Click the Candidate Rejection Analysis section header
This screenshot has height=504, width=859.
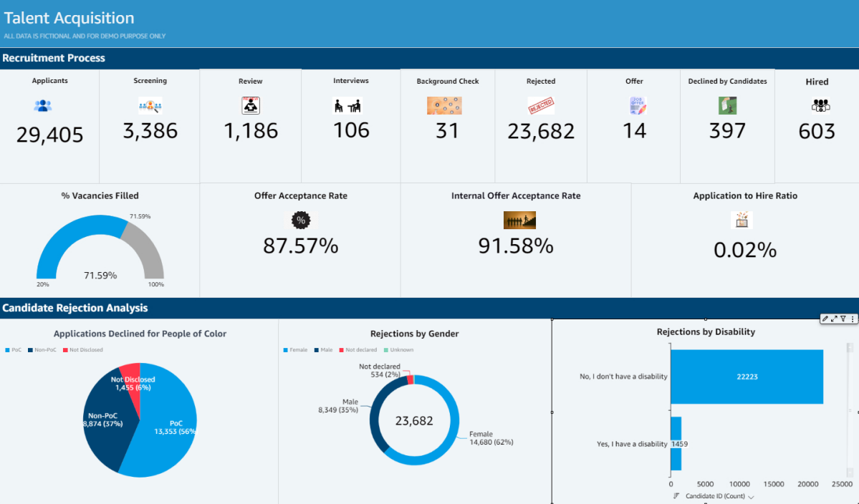[75, 308]
